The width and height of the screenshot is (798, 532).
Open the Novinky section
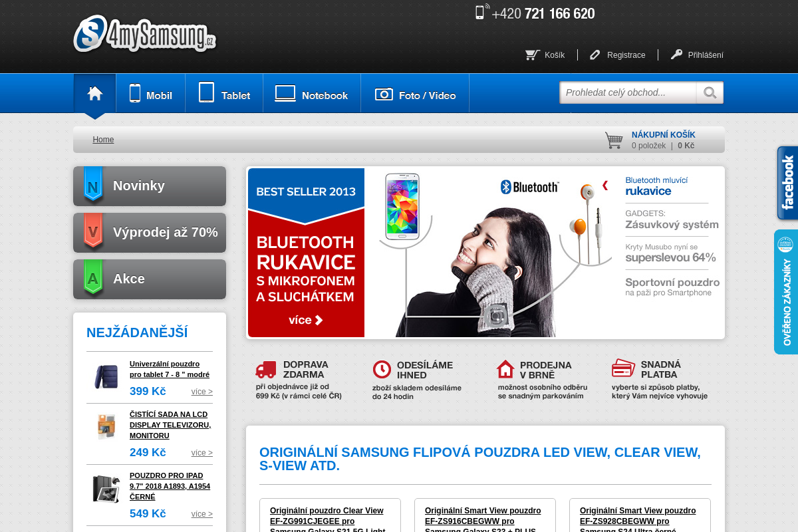(x=149, y=186)
